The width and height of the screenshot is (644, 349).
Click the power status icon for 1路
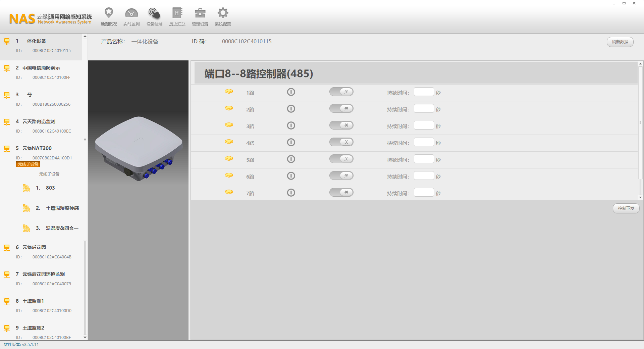[x=291, y=92]
